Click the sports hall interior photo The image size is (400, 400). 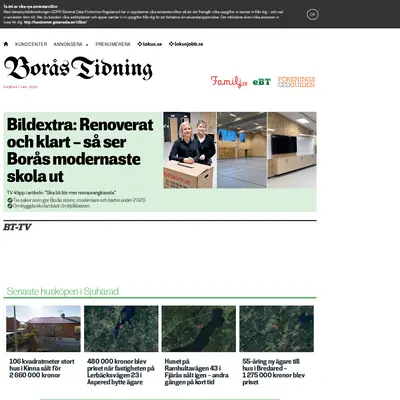click(242, 150)
